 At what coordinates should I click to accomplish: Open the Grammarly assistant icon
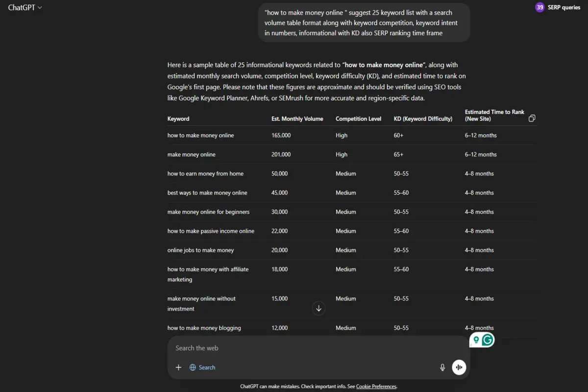pos(487,340)
